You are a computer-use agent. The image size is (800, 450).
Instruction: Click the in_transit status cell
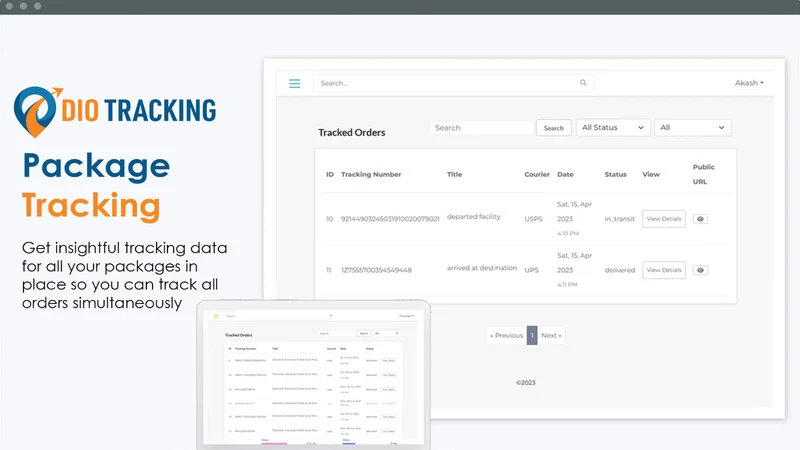point(619,219)
